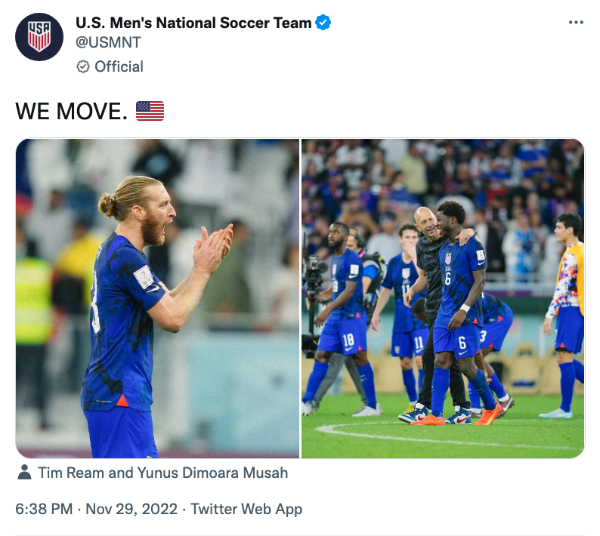This screenshot has height=536, width=600.
Task: Open left photo of clapping player
Action: 157,298
